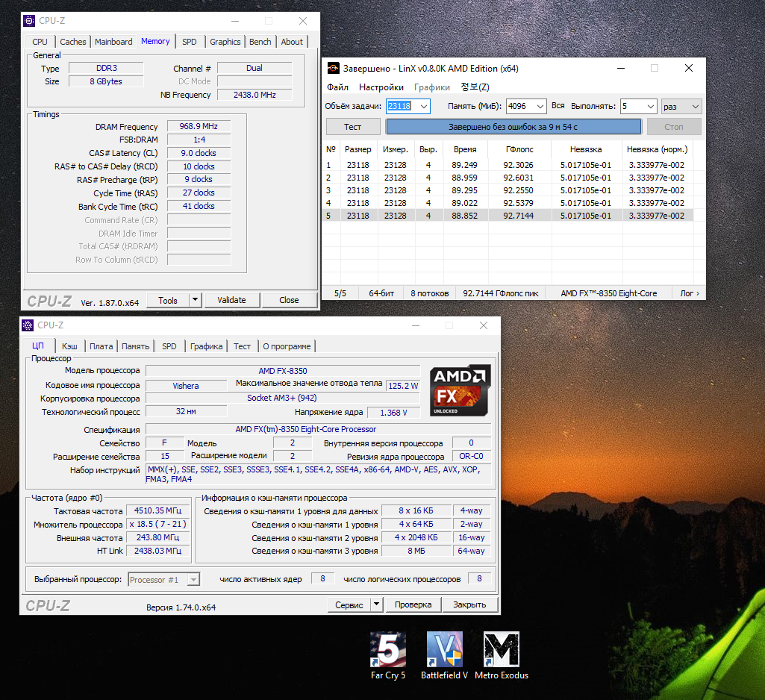Expand Tools dropdown arrow in upper CPU-Z
The image size is (765, 700).
195,300
